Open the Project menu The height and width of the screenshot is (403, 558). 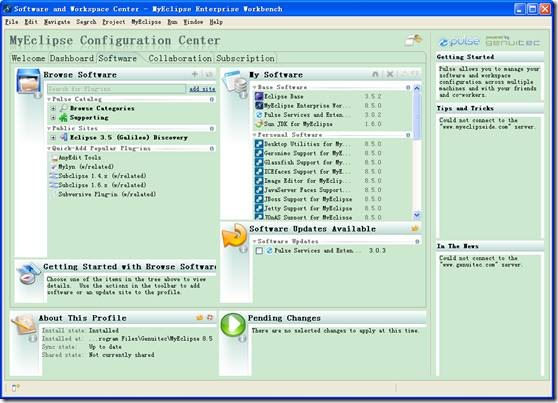[114, 22]
